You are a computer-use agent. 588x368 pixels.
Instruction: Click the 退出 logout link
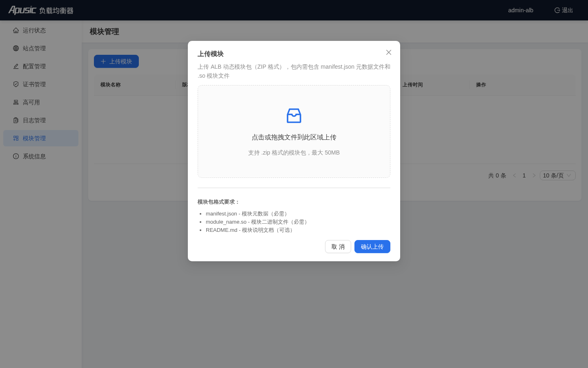point(563,10)
